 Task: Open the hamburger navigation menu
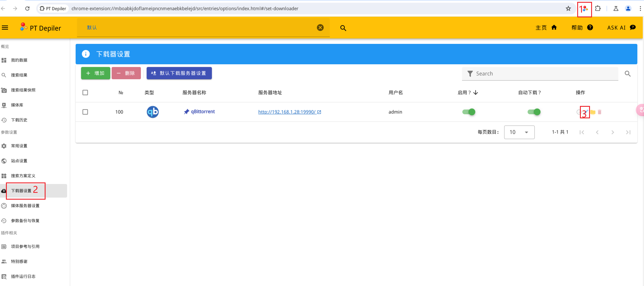[x=5, y=28]
